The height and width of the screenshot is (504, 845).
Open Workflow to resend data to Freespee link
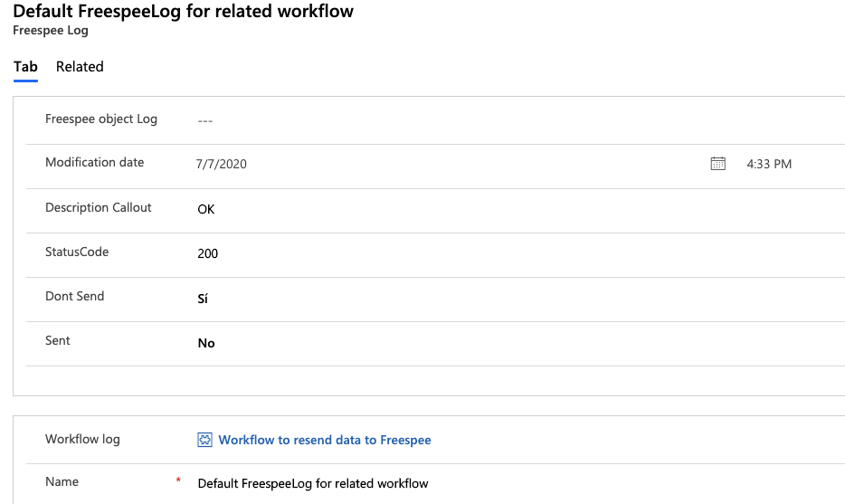pos(325,440)
